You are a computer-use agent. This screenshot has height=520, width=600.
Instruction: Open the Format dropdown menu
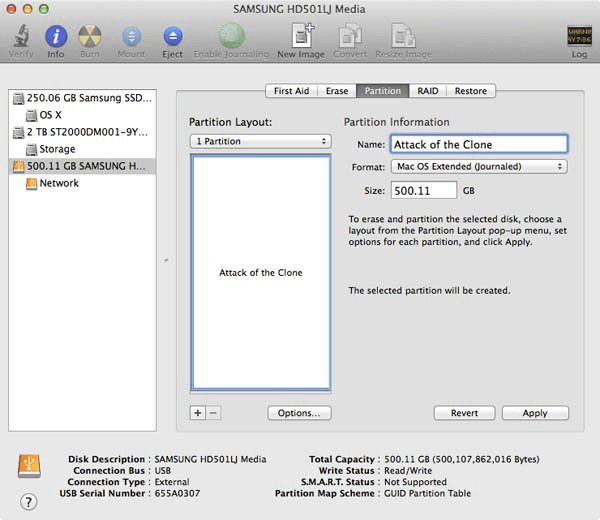pyautogui.click(x=479, y=166)
